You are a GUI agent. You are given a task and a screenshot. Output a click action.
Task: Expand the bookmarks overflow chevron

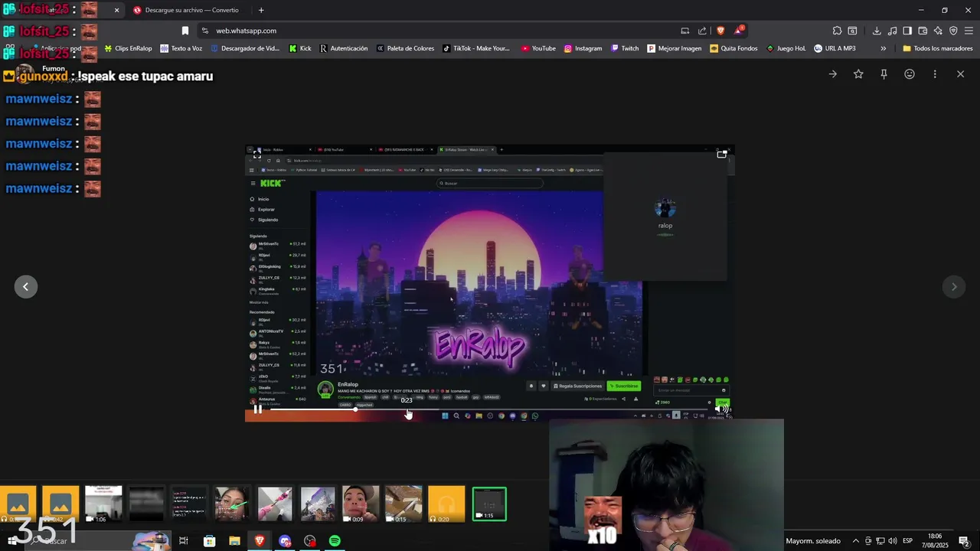883,48
